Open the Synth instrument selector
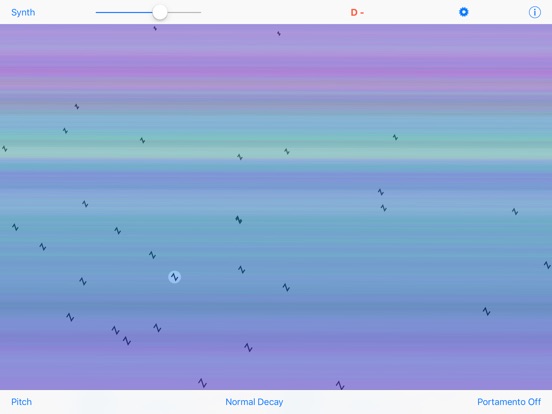The height and width of the screenshot is (414, 552). point(23,12)
